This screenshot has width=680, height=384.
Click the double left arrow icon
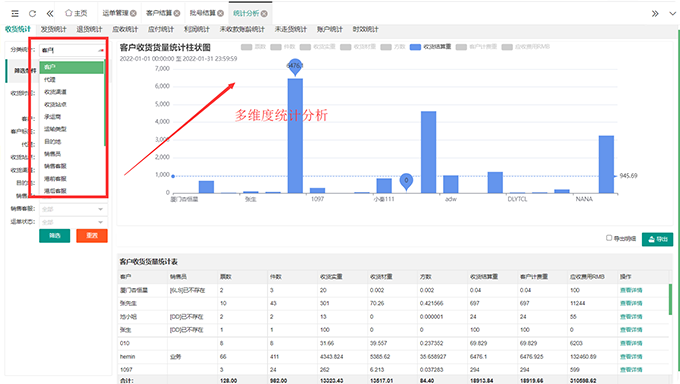50,13
